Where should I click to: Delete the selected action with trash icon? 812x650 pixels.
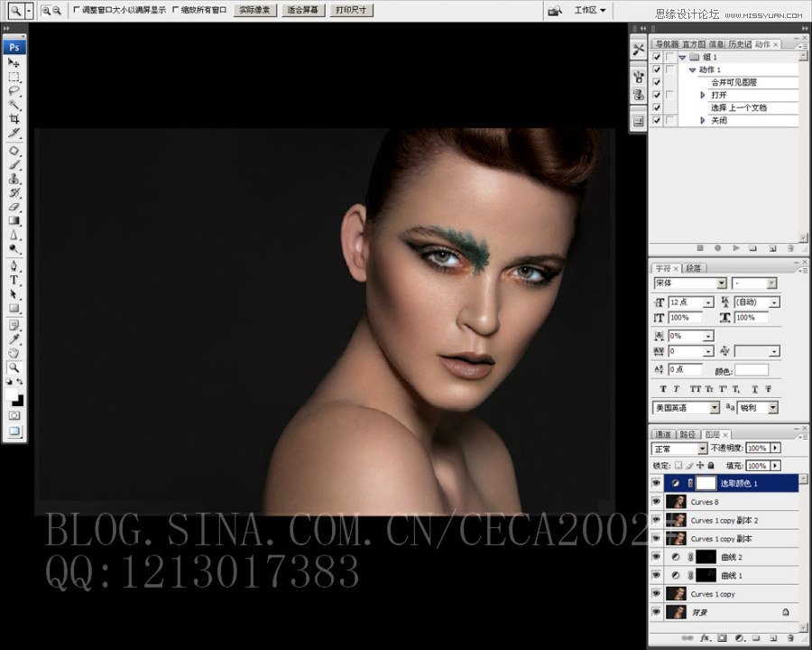pyautogui.click(x=790, y=248)
